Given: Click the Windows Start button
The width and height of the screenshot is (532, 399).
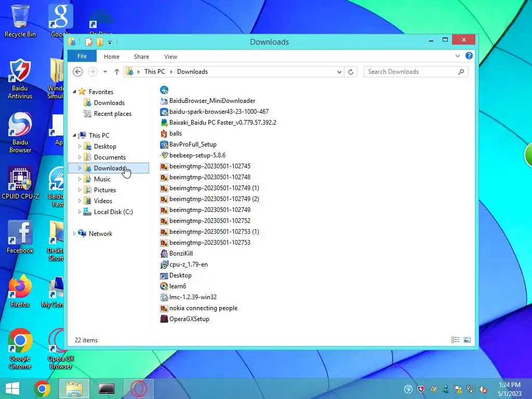Looking at the screenshot, I should pos(12,389).
